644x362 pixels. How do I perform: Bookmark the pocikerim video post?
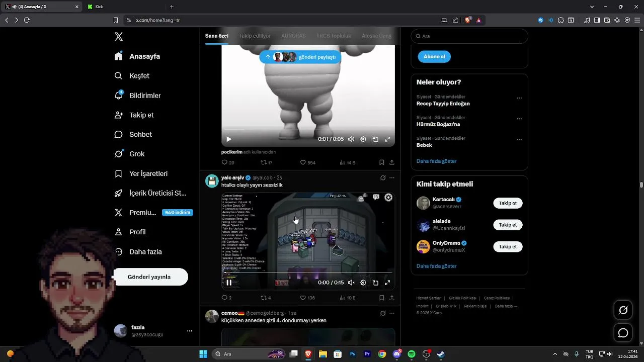click(x=381, y=162)
